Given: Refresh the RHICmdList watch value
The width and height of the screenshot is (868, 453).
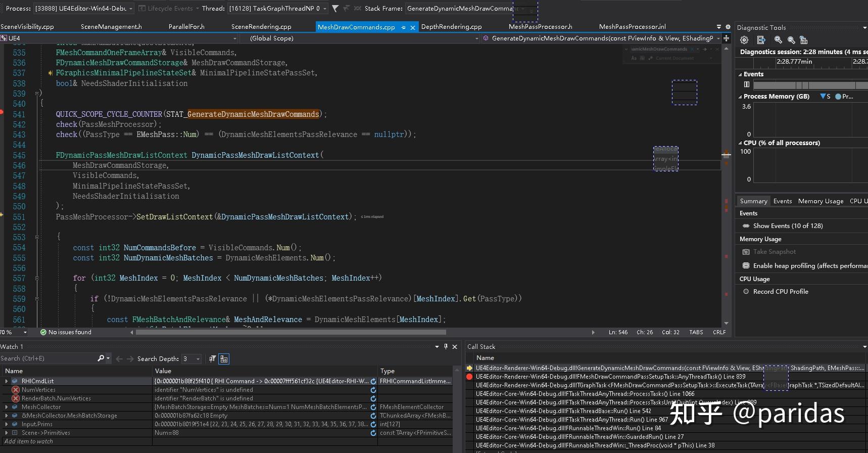Looking at the screenshot, I should [373, 381].
